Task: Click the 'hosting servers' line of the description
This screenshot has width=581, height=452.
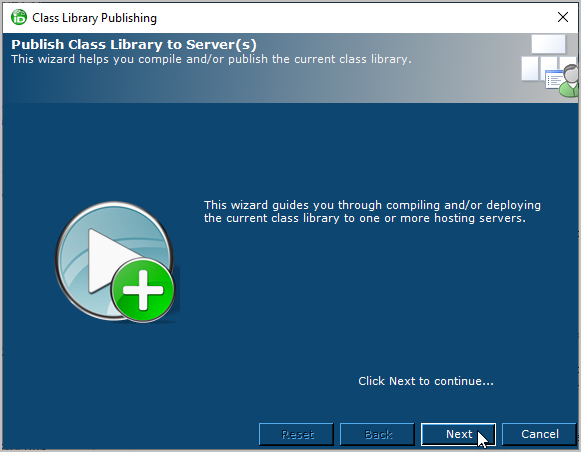Action: 365,218
